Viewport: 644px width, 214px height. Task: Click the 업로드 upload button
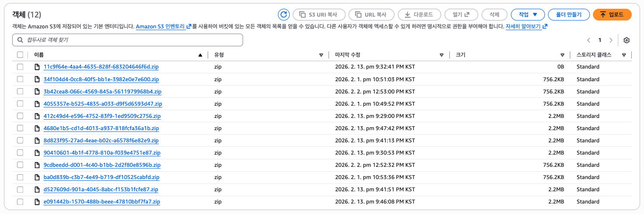[612, 14]
